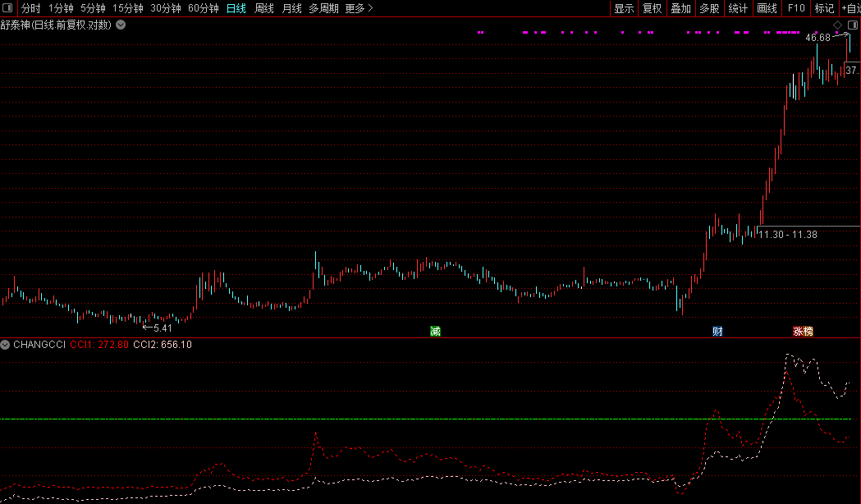861x504 pixels.
Task: Click the green 减 event marker
Action: 435,331
